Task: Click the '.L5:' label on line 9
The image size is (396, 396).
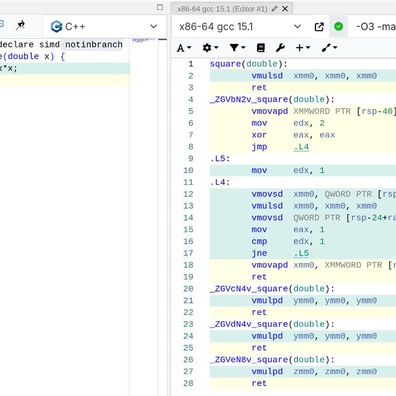Action: [220, 158]
